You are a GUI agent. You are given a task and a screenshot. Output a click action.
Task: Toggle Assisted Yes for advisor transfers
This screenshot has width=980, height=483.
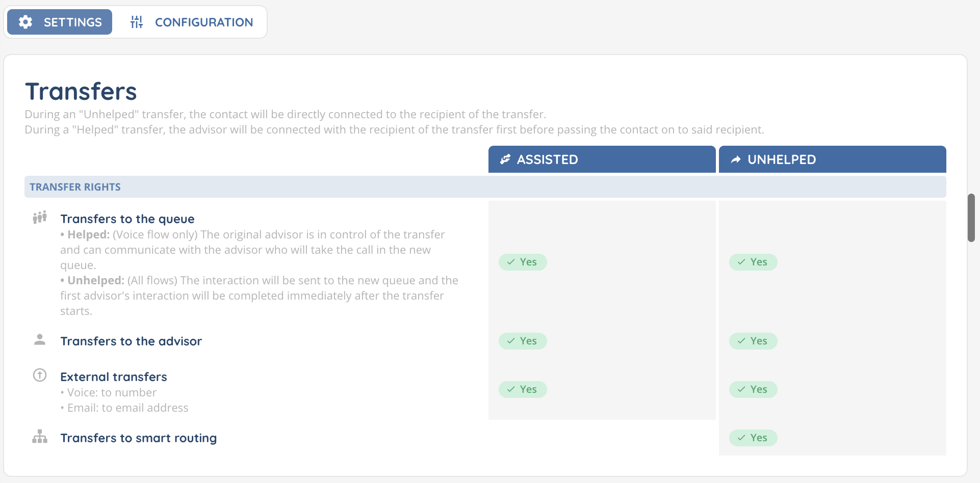tap(523, 341)
